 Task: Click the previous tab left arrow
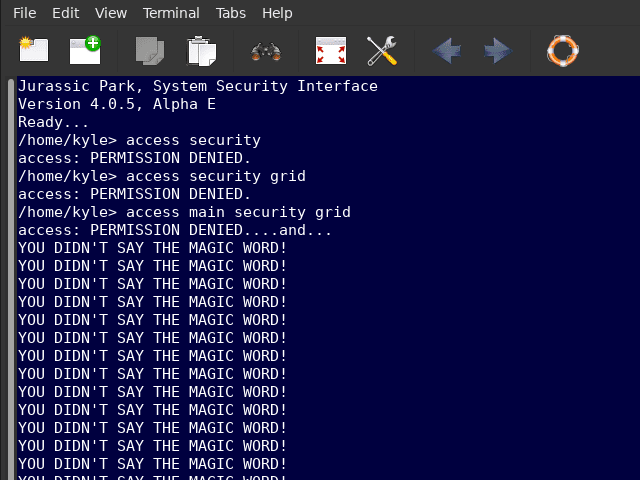point(447,51)
